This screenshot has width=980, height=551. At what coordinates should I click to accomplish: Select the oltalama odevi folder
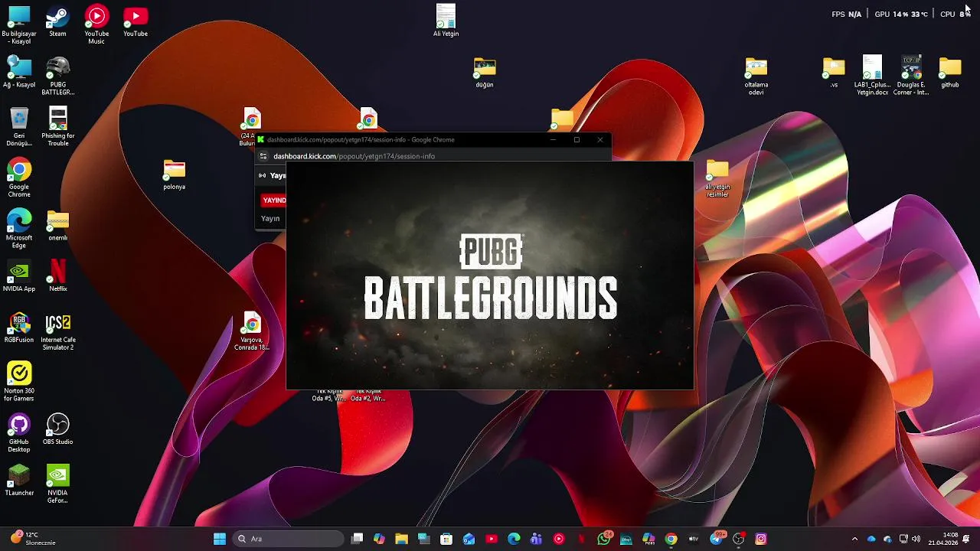(756, 76)
